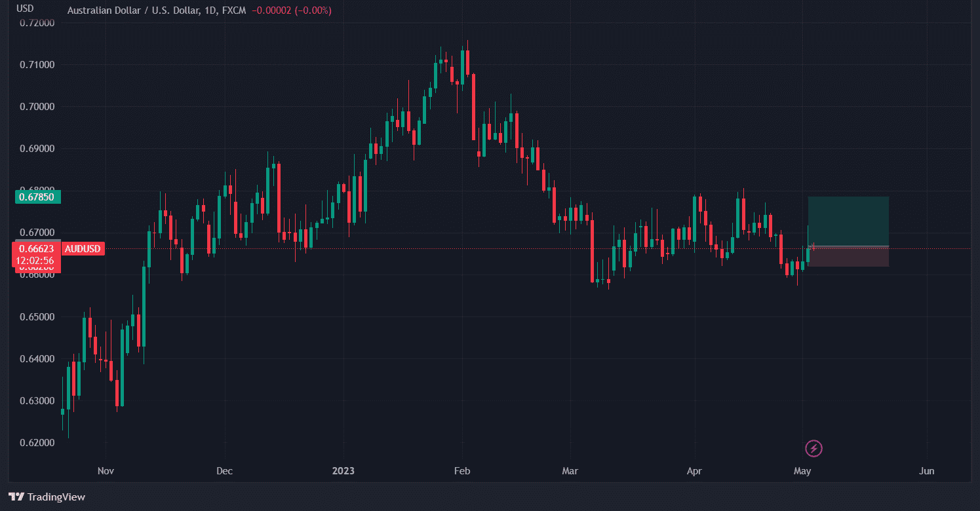Click the Jun label on the time axis

click(x=927, y=471)
